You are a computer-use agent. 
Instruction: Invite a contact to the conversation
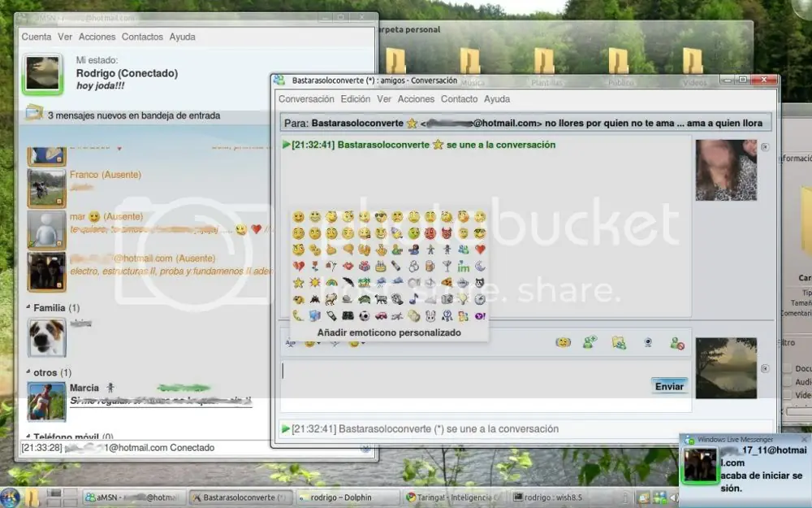coord(590,342)
